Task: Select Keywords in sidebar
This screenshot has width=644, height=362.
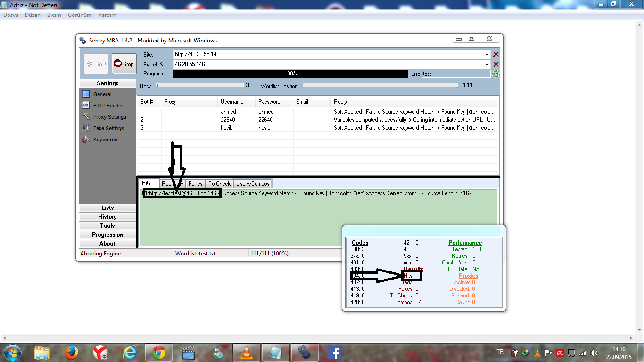Action: pos(105,140)
